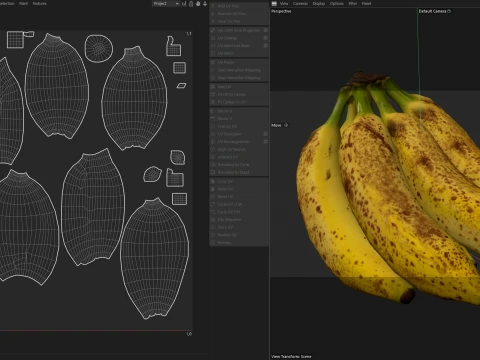The image size is (480, 360).
Task: Open UV Weld and Relax options gear
Action: 265,45
